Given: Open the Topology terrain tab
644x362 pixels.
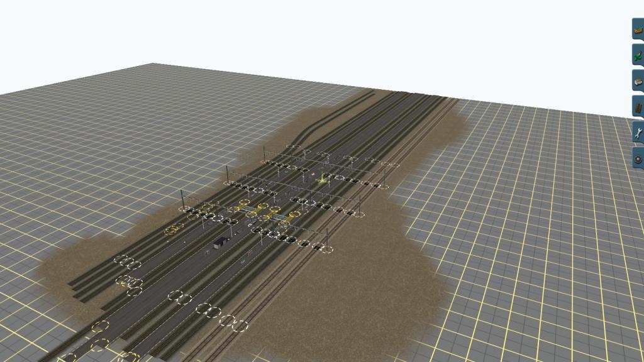Looking at the screenshot, I should 638,29.
